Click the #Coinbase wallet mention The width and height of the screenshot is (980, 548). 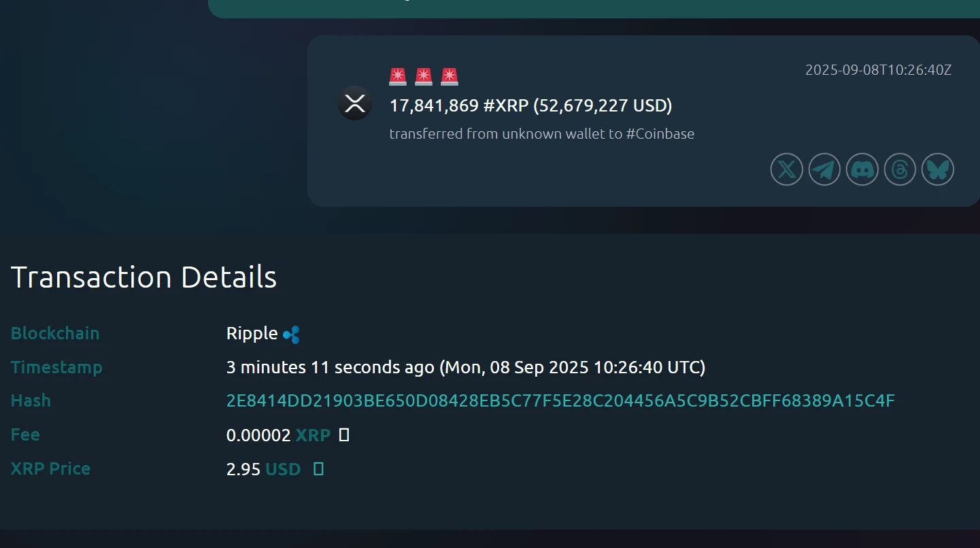660,133
